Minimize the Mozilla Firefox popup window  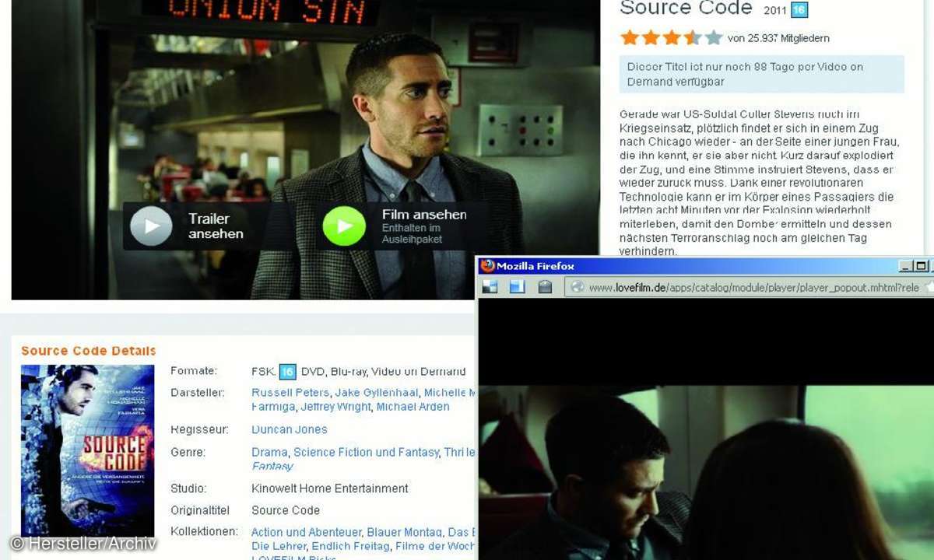click(x=905, y=266)
